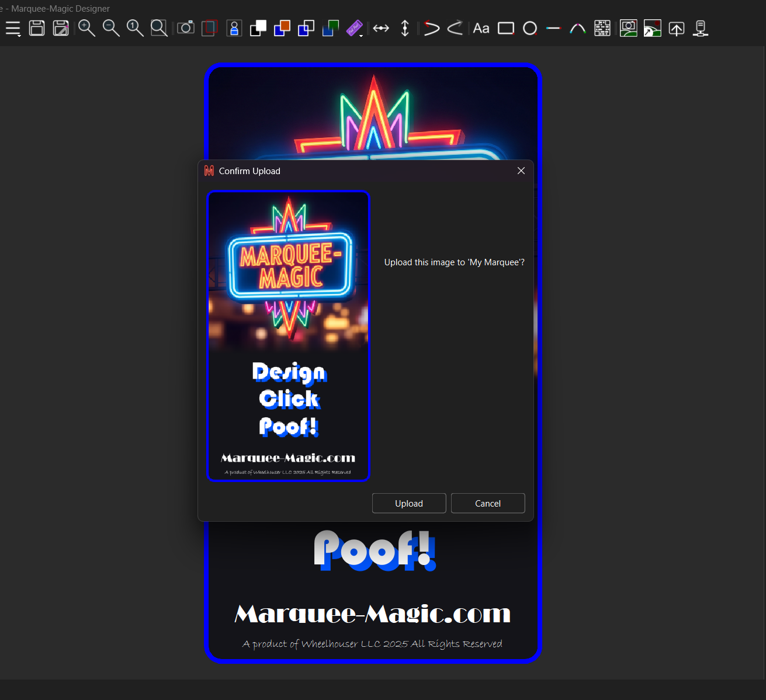Click the marquee preview thumbnail in dialog
The height and width of the screenshot is (700, 766).
click(289, 336)
